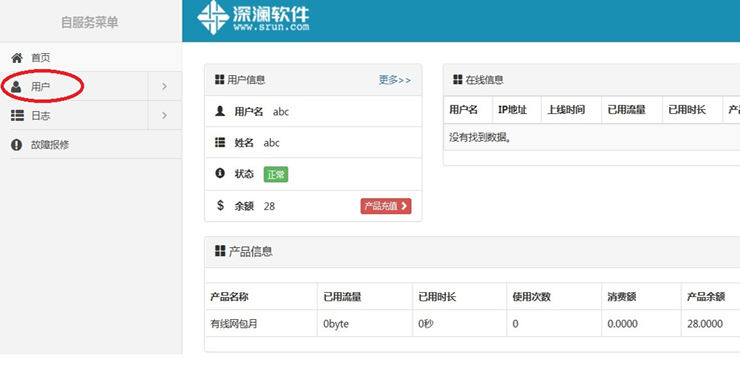Click the 0byte cell
Viewport: 740px width, 373px height.
coord(336,324)
